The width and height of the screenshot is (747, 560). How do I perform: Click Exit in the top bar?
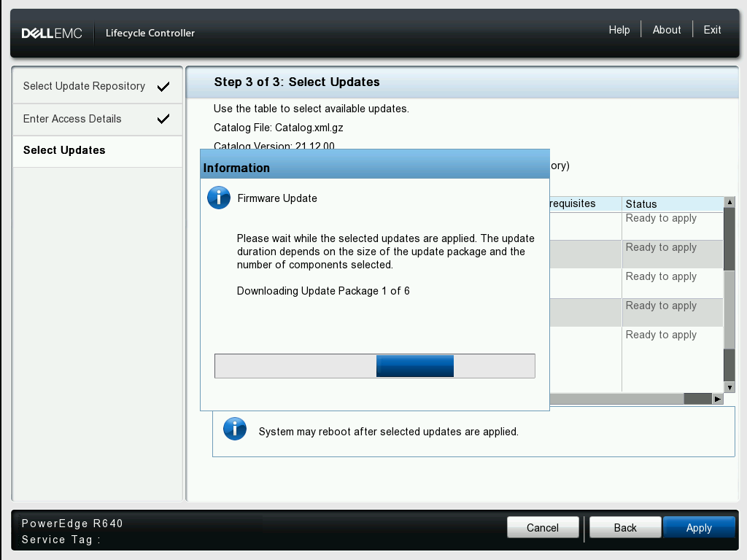[x=711, y=30]
